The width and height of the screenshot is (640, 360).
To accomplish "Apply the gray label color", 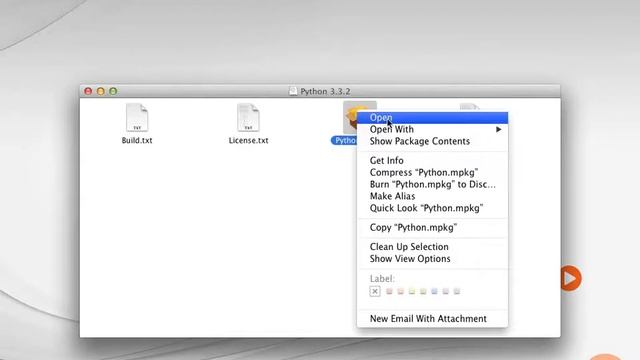I will pyautogui.click(x=457, y=291).
